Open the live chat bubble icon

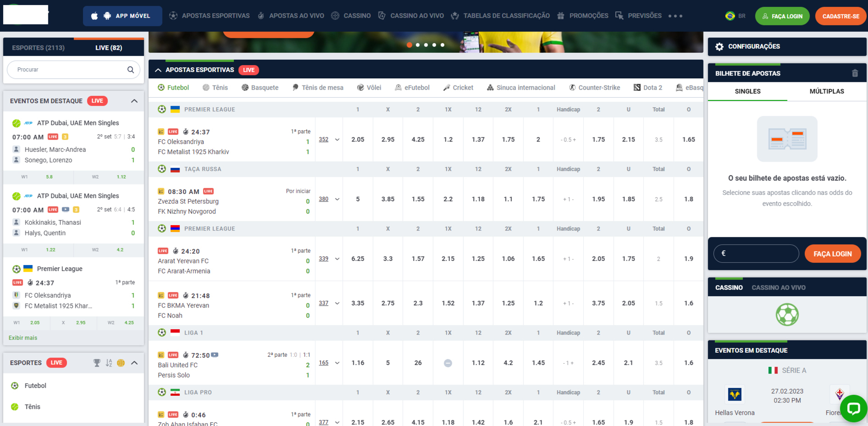click(853, 408)
